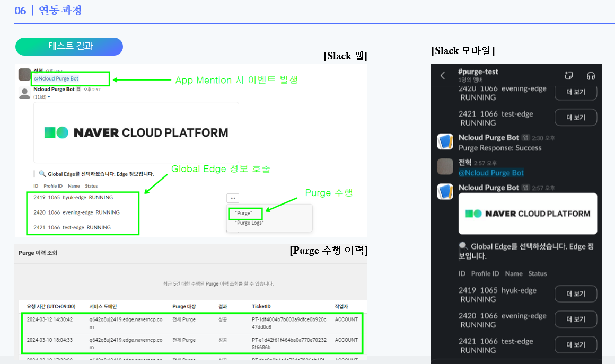Click the '결과' column header in Purge history
Viewport: 615px width, 364px height.
click(x=223, y=306)
